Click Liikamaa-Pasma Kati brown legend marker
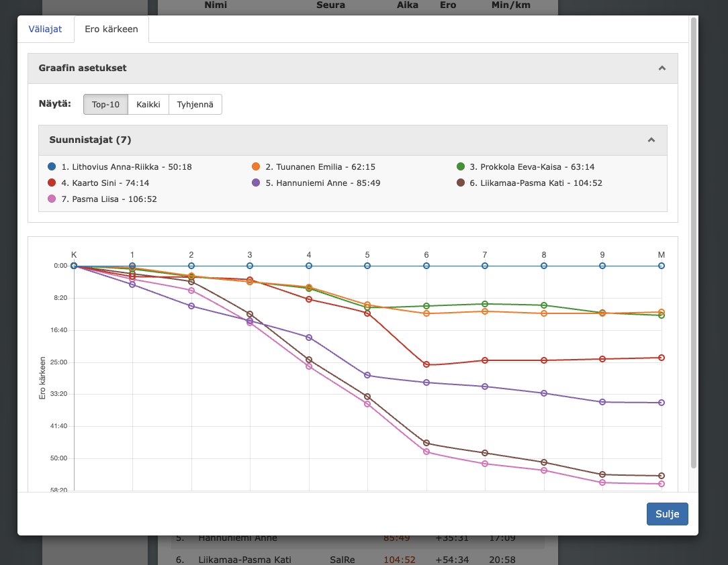The image size is (728, 565). (461, 183)
